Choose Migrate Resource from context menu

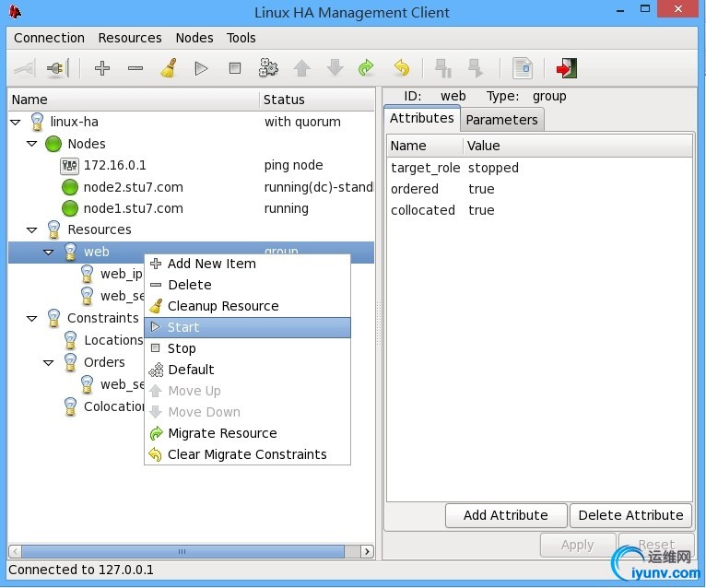tap(247, 433)
